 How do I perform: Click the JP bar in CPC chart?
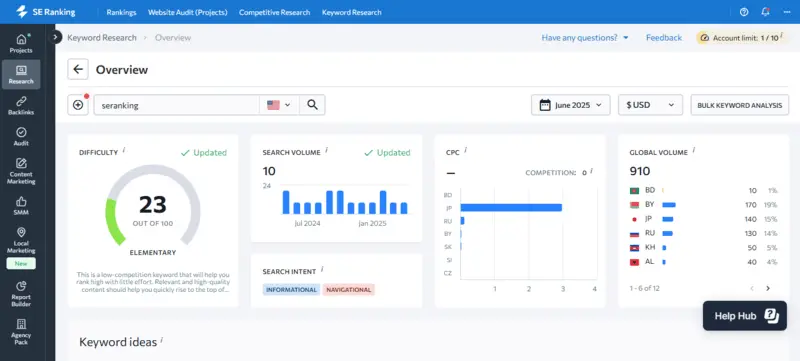[511, 208]
